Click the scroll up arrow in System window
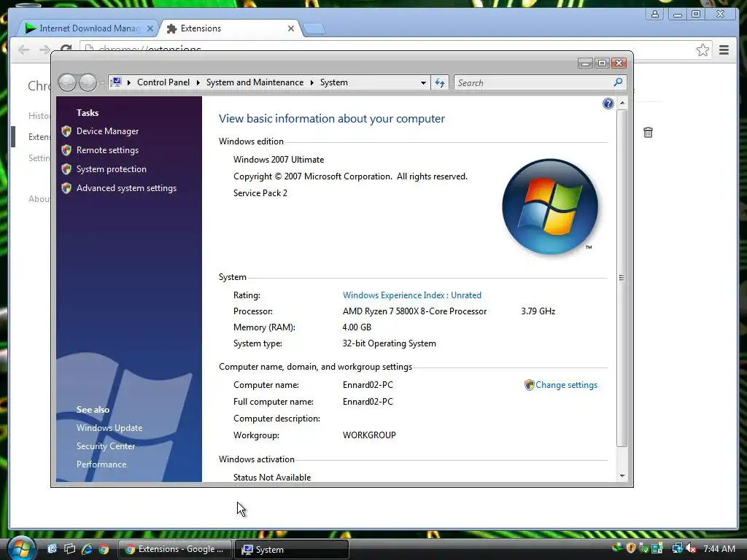Screen dimensions: 747x560 tap(622, 103)
